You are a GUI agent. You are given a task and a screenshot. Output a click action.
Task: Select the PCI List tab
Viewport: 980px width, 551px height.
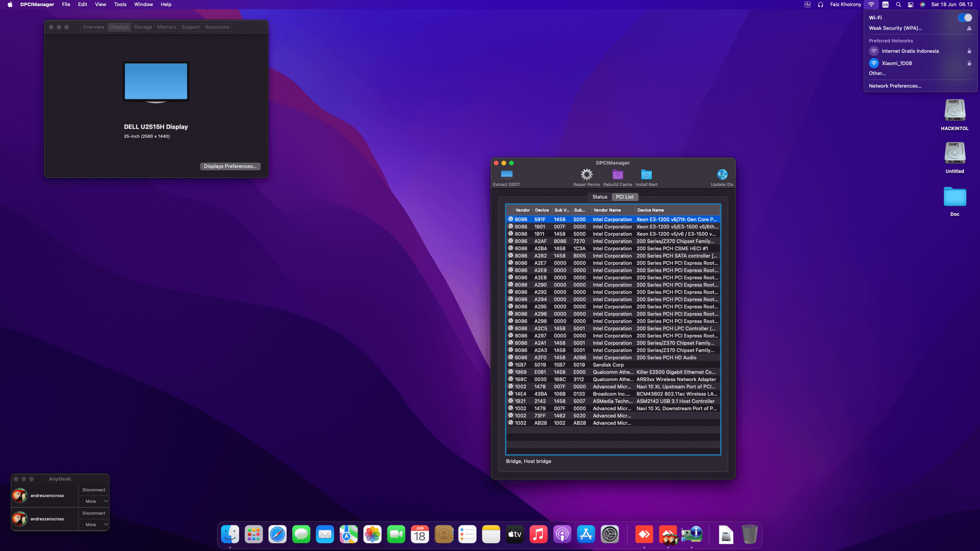tap(624, 197)
